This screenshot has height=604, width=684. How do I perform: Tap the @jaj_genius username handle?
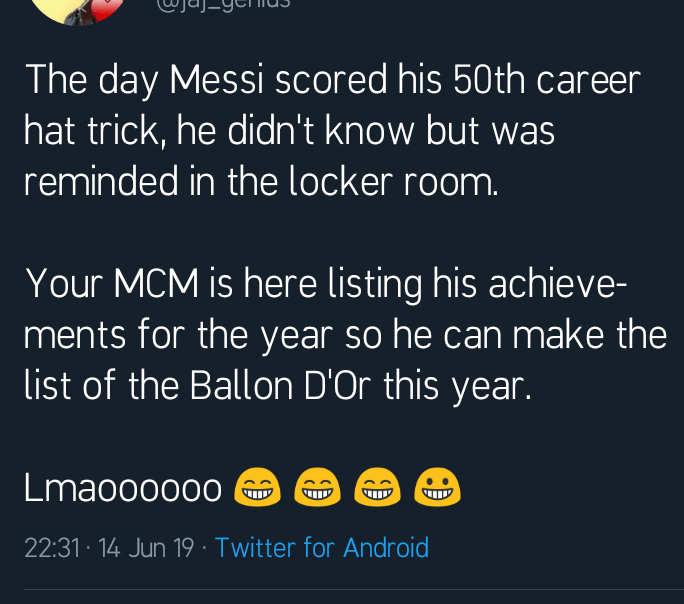[x=223, y=4]
